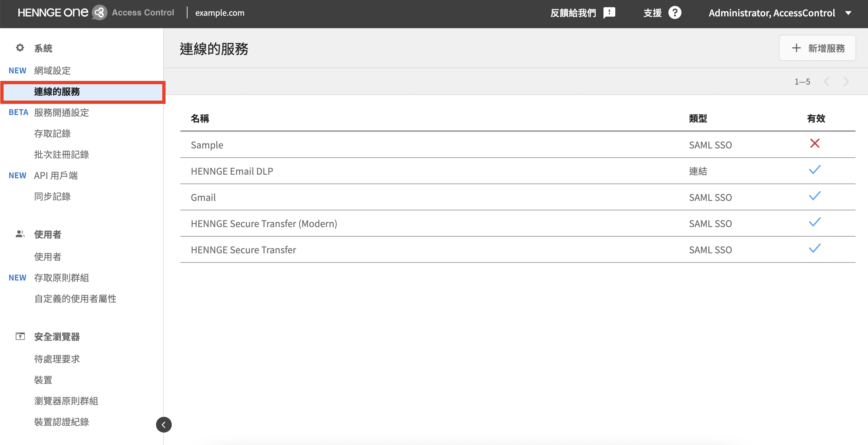868x445 pixels.
Task: Click the 使用者 people icon
Action: (x=20, y=234)
